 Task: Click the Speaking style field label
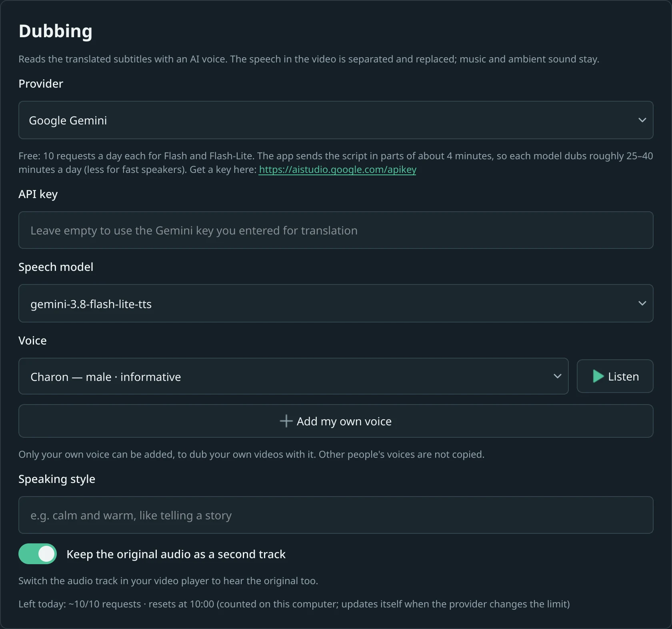pos(57,479)
